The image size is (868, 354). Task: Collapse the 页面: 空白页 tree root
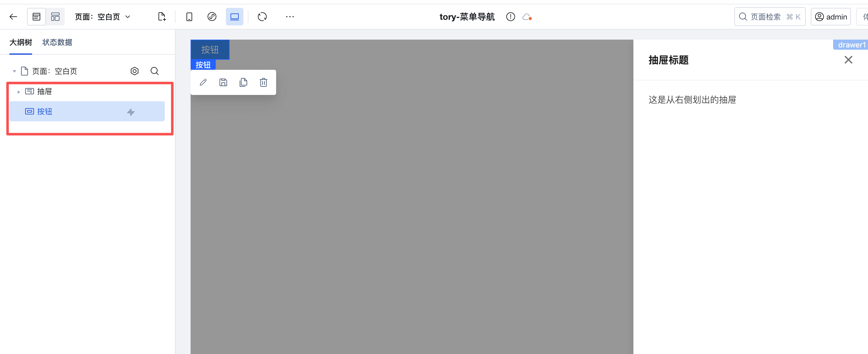click(14, 71)
